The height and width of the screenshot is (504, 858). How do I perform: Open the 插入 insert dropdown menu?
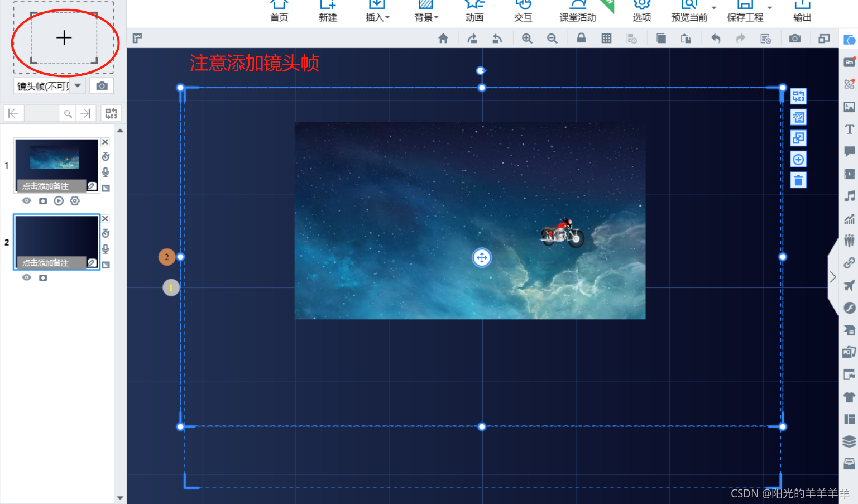pyautogui.click(x=377, y=11)
